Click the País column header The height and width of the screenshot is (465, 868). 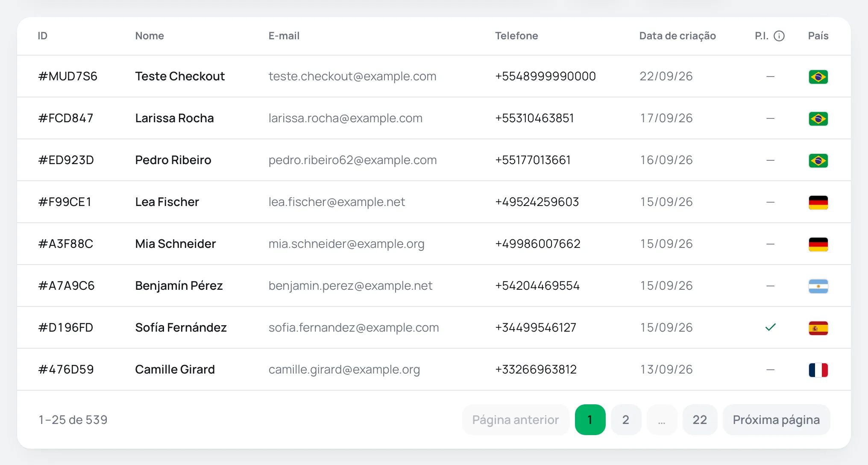click(x=818, y=36)
